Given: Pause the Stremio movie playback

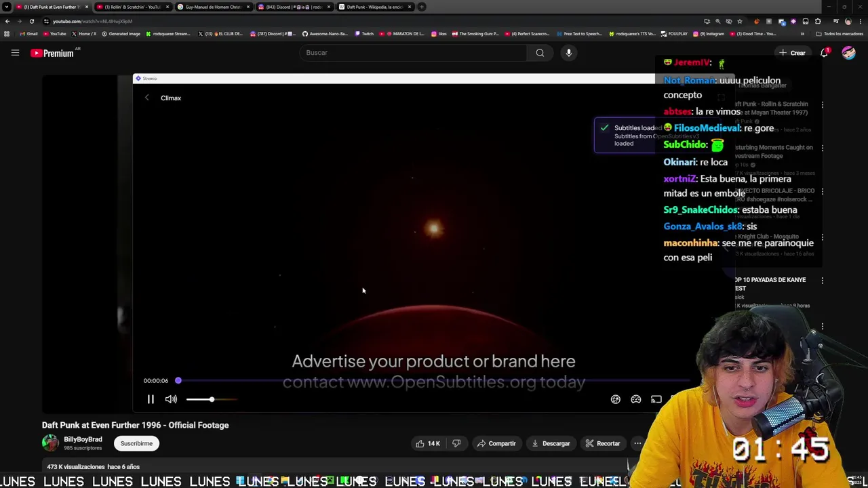Looking at the screenshot, I should pos(151,399).
